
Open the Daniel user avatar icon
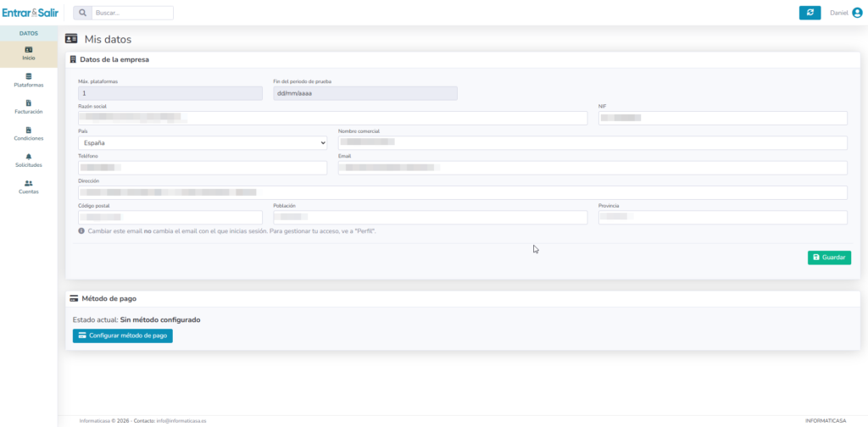click(x=857, y=14)
